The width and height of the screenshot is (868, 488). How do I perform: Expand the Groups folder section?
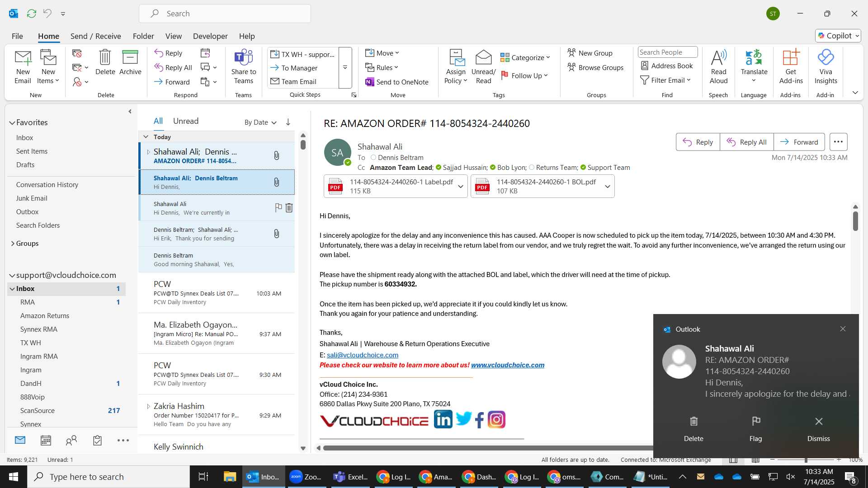click(12, 244)
